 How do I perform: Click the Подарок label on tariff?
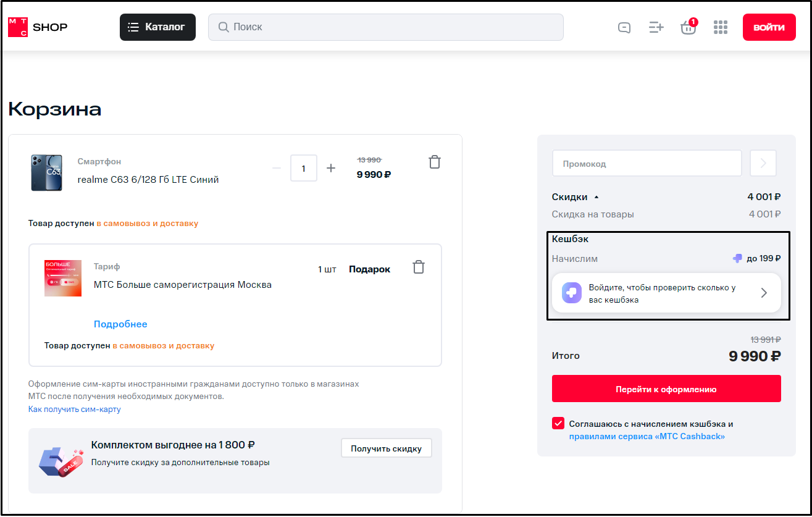(369, 269)
